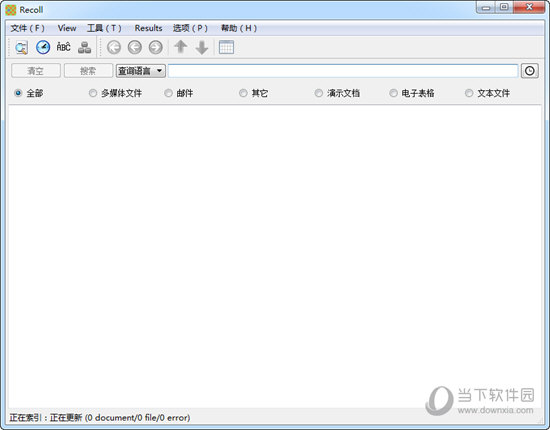
Task: Select the 文本文件 radio filter
Action: (x=488, y=93)
